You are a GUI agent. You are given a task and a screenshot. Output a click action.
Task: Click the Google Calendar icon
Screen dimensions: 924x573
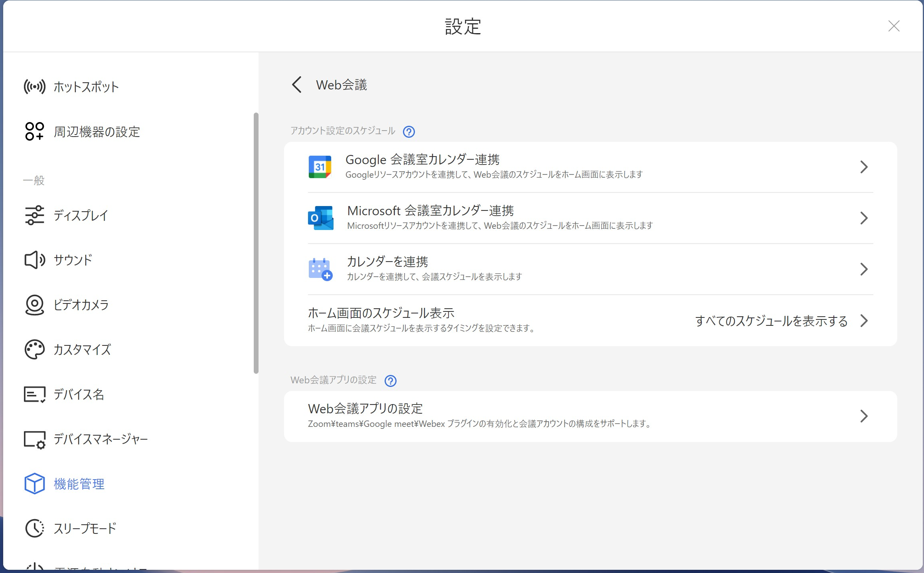tap(320, 167)
